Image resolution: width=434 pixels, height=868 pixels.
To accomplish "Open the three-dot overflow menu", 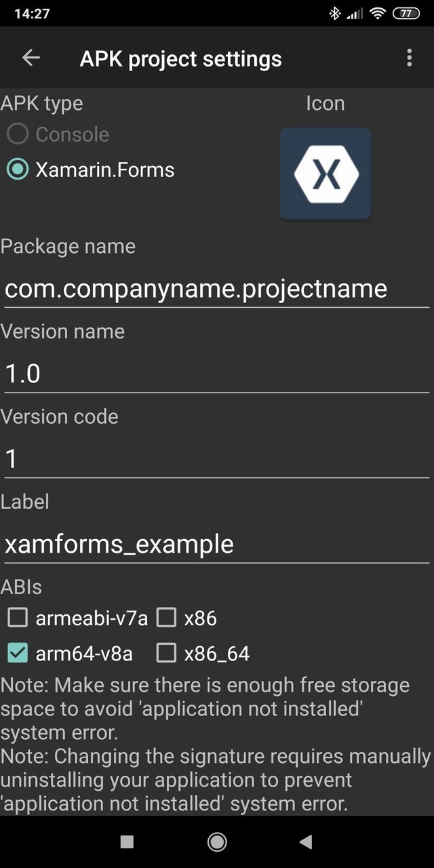I will (x=409, y=58).
